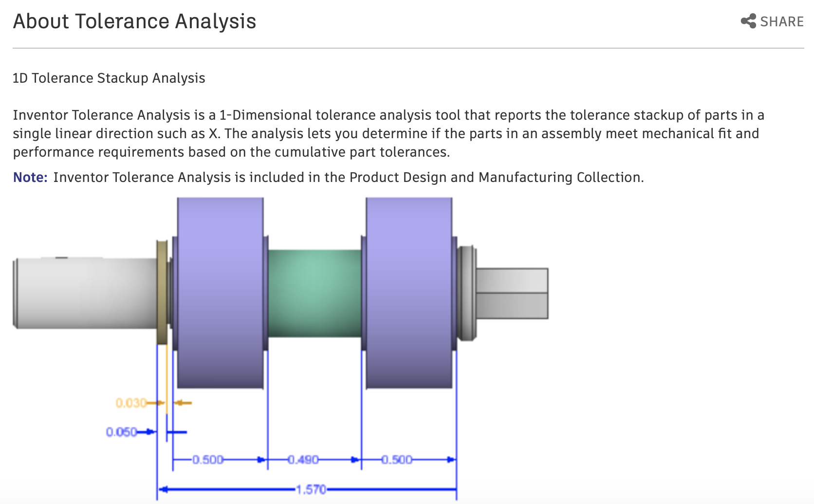Click the gold washer in the assembly image
Screen dimensions: 814x504
tap(162, 290)
